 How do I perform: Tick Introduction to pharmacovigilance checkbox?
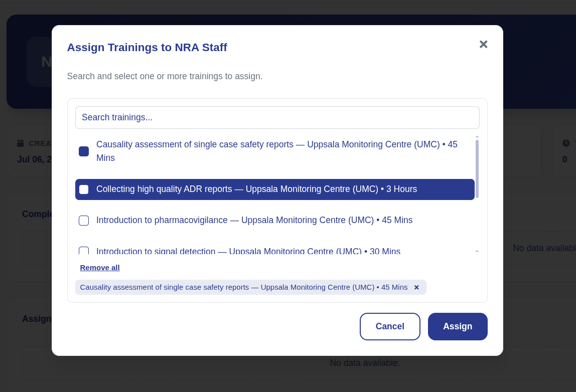84,221
